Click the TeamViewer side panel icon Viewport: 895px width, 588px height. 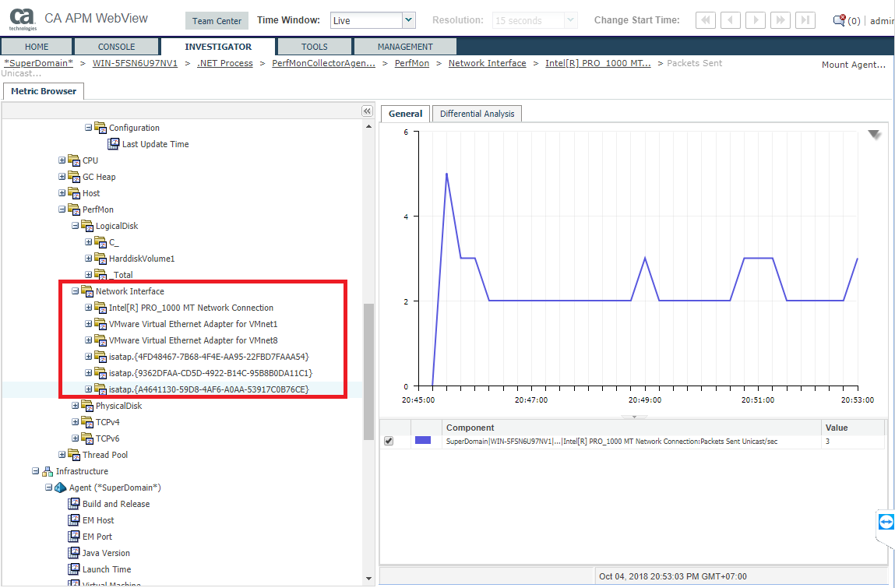click(x=886, y=522)
